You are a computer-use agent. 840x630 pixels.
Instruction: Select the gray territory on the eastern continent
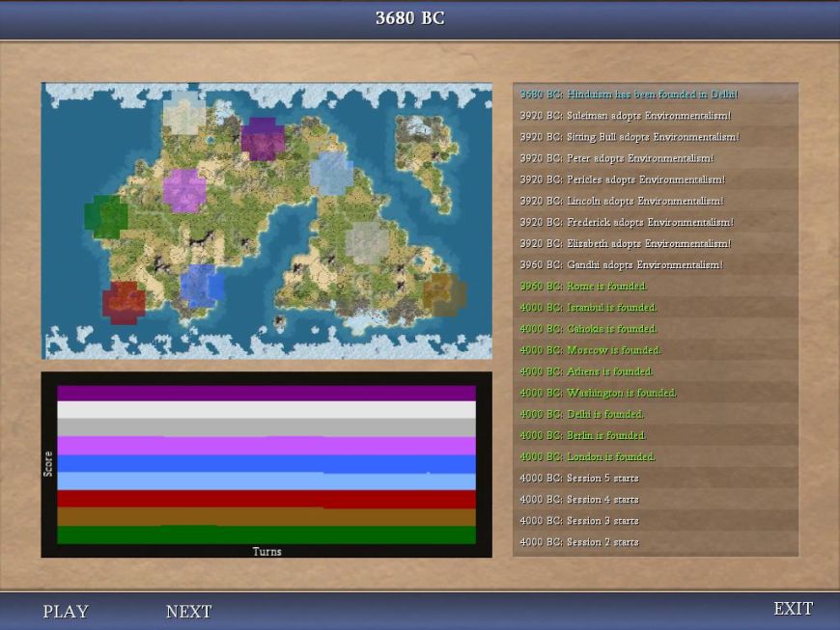(x=367, y=242)
